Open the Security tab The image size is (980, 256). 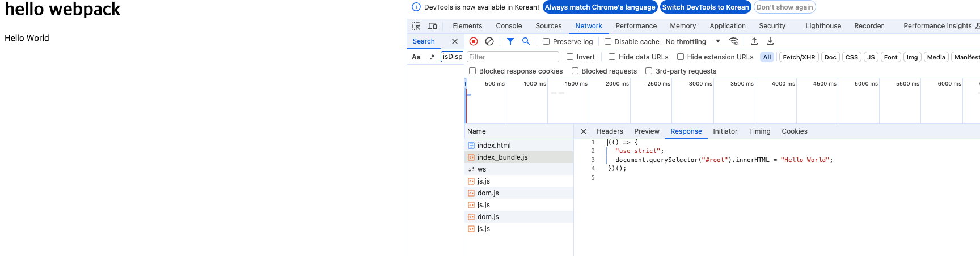[772, 26]
